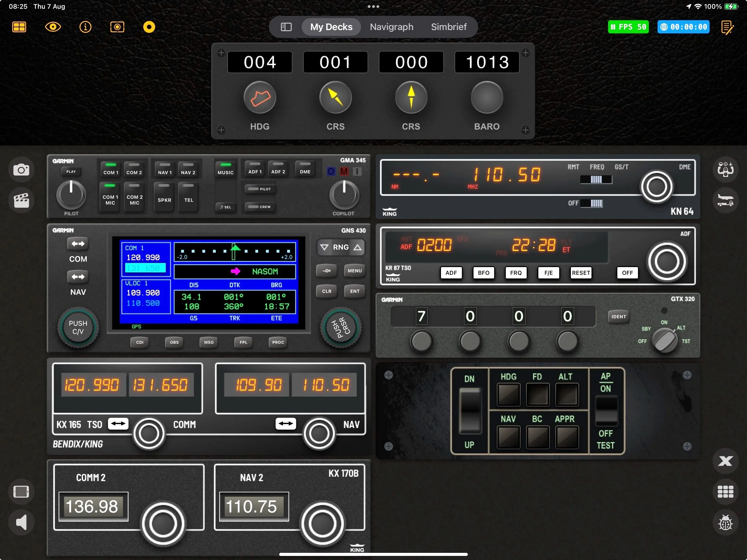747x560 pixels.
Task: Toggle MUSIC button on audio panel
Action: (x=226, y=169)
